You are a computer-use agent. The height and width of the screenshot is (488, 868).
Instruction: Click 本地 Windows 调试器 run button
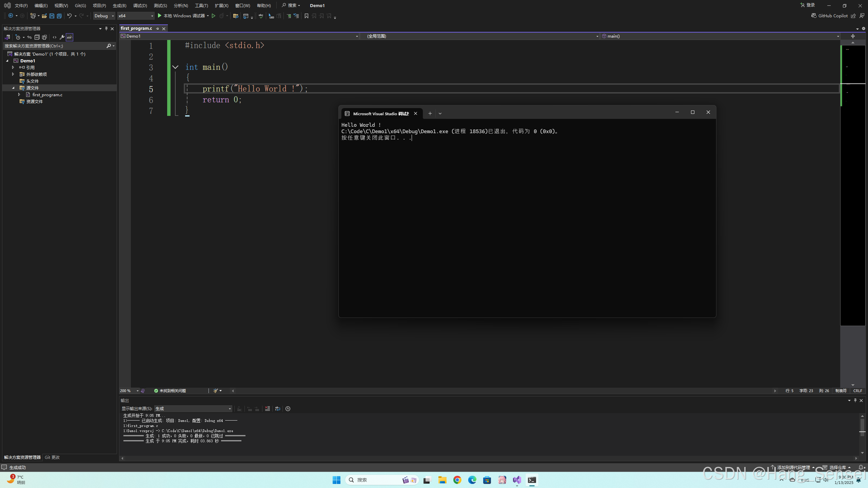[x=181, y=16]
